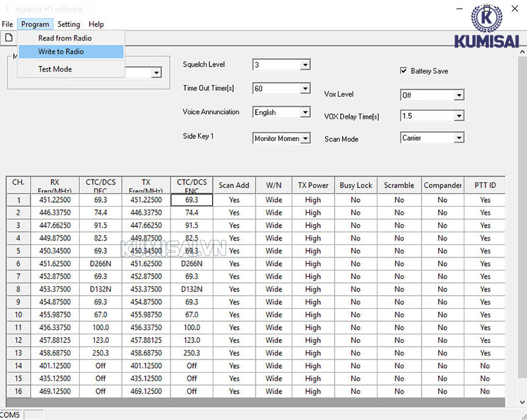Select Write to Radio menu entry
The height and width of the screenshot is (420, 527).
[61, 51]
